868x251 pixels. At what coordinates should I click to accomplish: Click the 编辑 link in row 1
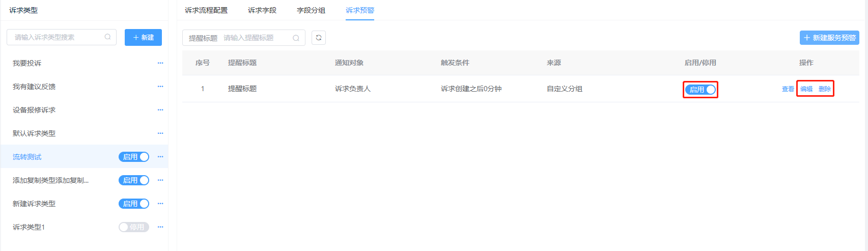pyautogui.click(x=806, y=89)
